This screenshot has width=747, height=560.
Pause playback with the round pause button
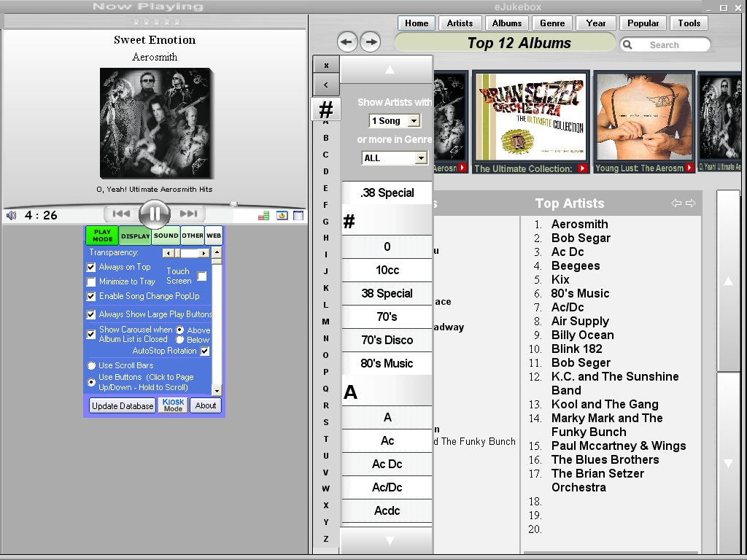coord(155,214)
